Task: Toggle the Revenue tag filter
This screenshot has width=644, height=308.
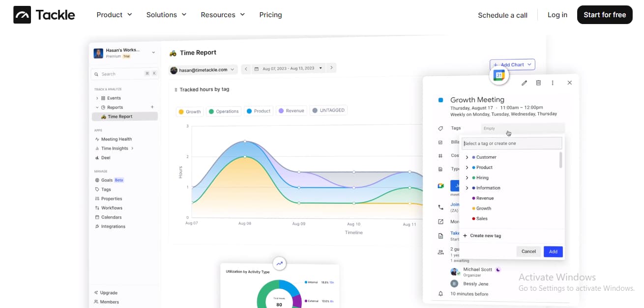Action: tap(291, 110)
